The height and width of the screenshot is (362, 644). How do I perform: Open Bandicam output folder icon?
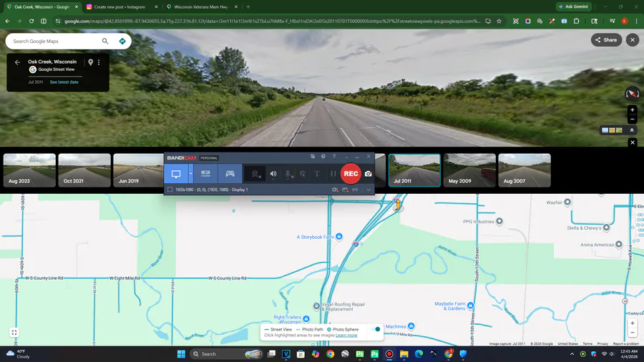[313, 157]
